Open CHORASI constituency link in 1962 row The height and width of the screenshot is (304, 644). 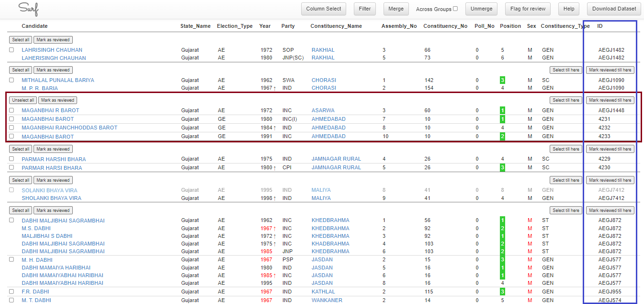(324, 80)
